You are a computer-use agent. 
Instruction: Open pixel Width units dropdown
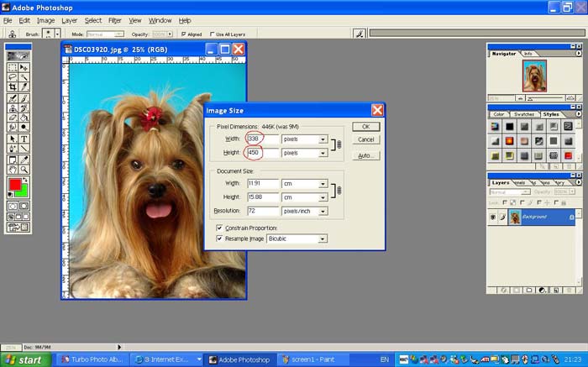pos(323,139)
